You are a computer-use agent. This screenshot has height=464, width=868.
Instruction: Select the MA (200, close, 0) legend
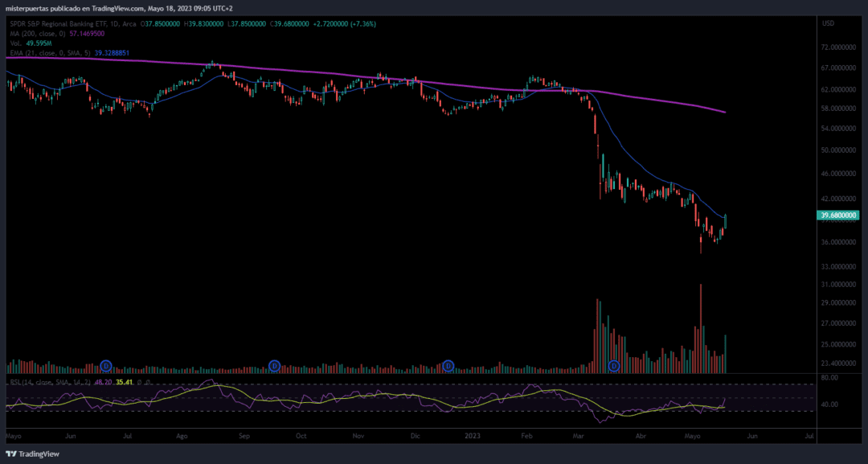(x=57, y=34)
